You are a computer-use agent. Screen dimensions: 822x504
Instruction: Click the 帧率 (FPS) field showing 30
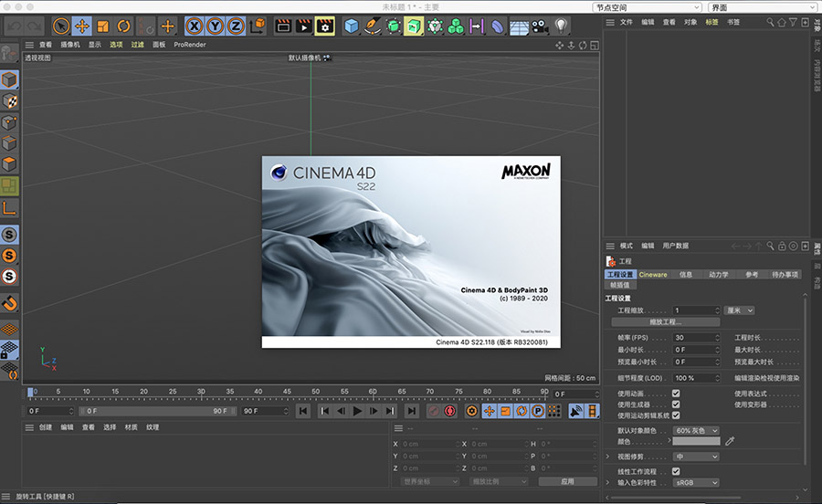point(697,338)
